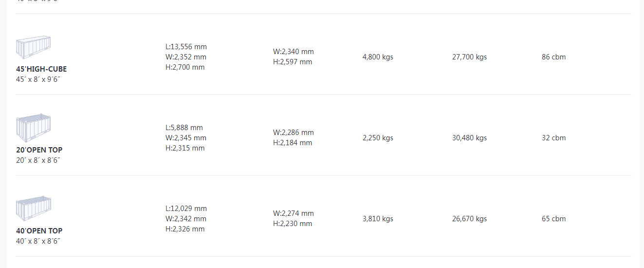Click 40' Open Top interior length L:12,029 mm

[x=186, y=209]
